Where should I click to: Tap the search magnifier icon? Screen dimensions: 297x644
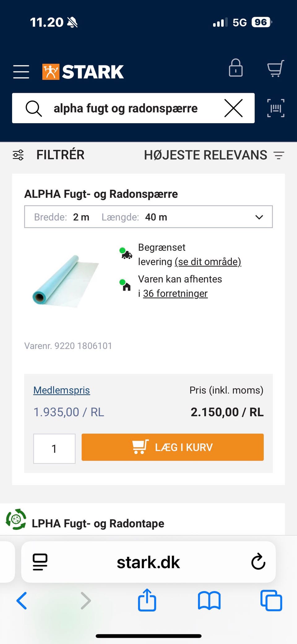click(33, 108)
